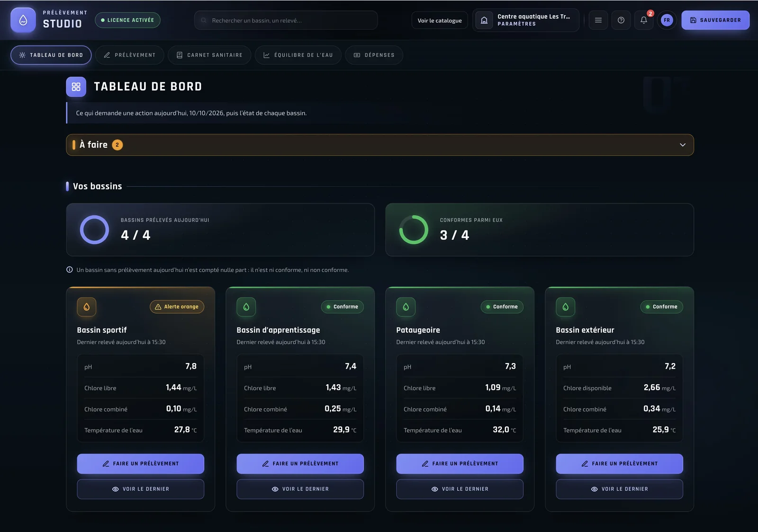Click the Alerte orange status badge
This screenshot has width=758, height=532.
click(177, 307)
